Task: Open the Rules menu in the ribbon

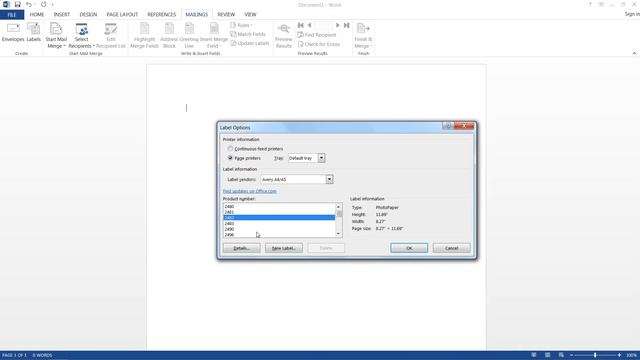Action: point(241,25)
